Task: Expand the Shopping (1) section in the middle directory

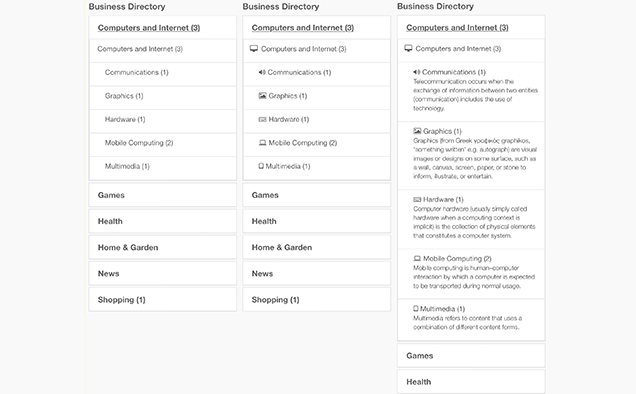Action: pyautogui.click(x=317, y=300)
